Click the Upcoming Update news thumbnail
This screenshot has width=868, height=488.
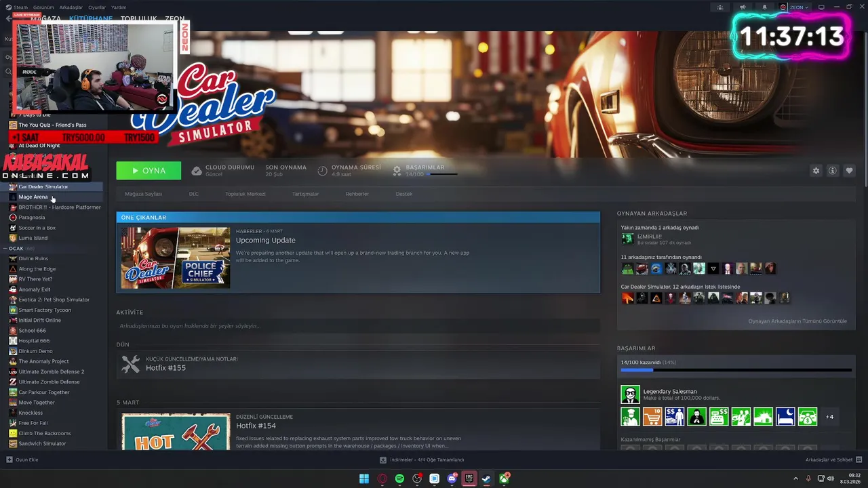(176, 258)
